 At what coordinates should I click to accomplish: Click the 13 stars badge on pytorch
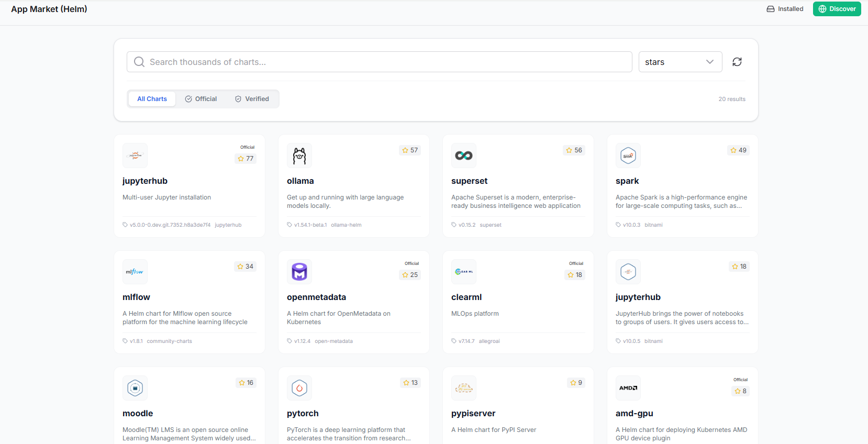tap(410, 383)
